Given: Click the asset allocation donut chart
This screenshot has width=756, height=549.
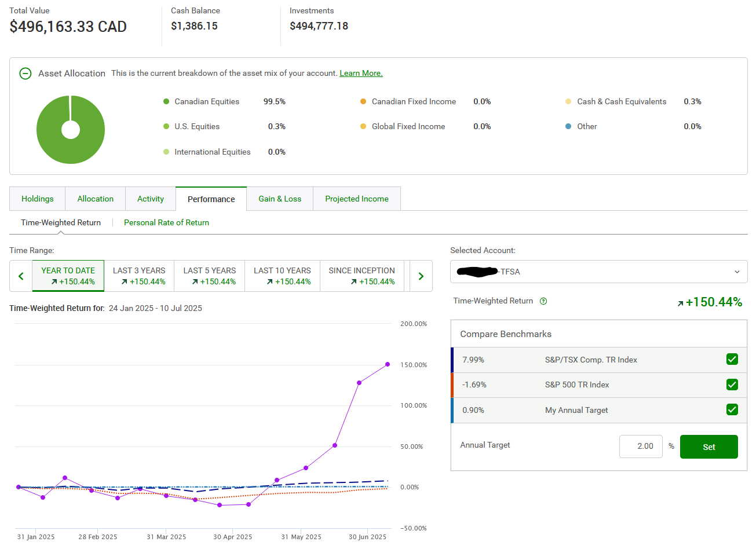Looking at the screenshot, I should (71, 130).
